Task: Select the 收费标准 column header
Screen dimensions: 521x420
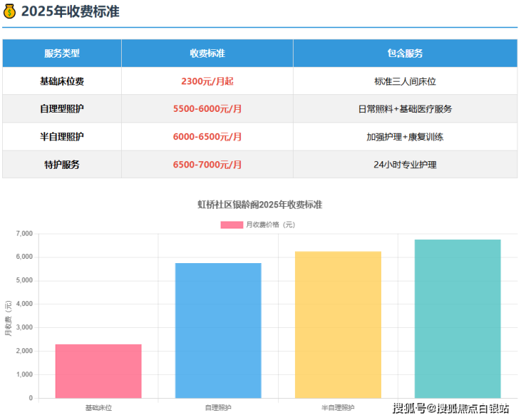Action: [207, 53]
